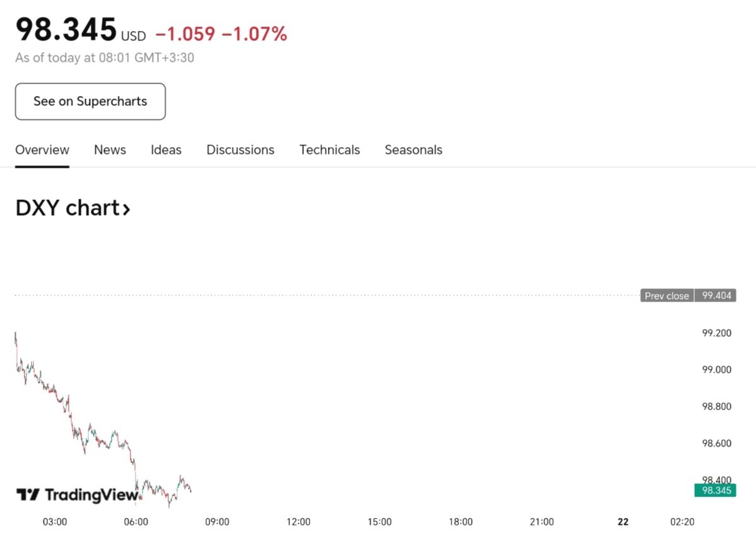
Task: Click the green 98.345 current price label
Action: [x=715, y=490]
